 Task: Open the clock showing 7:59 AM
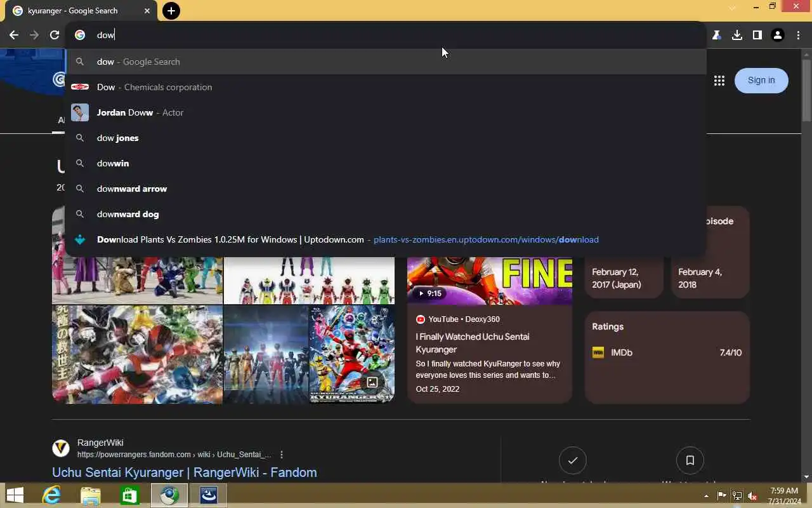(x=784, y=496)
